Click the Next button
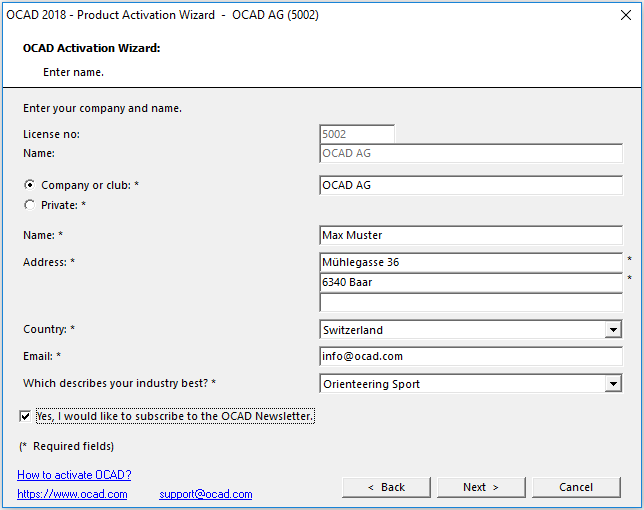 pyautogui.click(x=481, y=487)
